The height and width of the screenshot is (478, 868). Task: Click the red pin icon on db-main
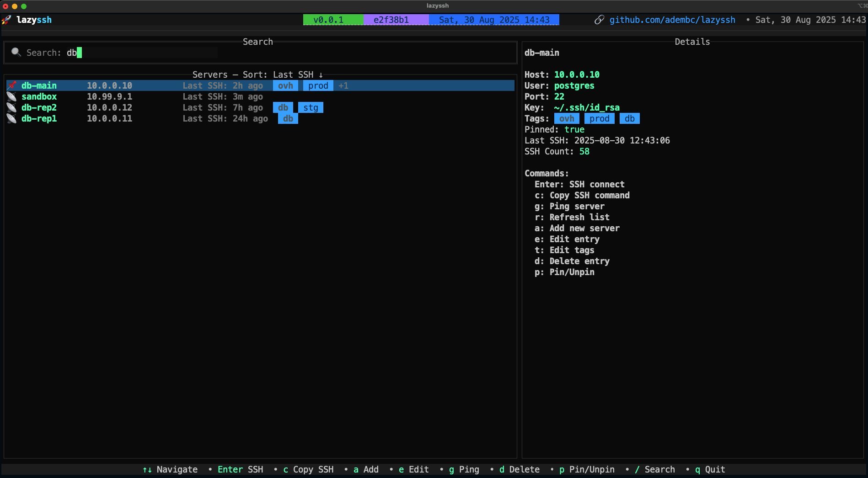tap(12, 85)
